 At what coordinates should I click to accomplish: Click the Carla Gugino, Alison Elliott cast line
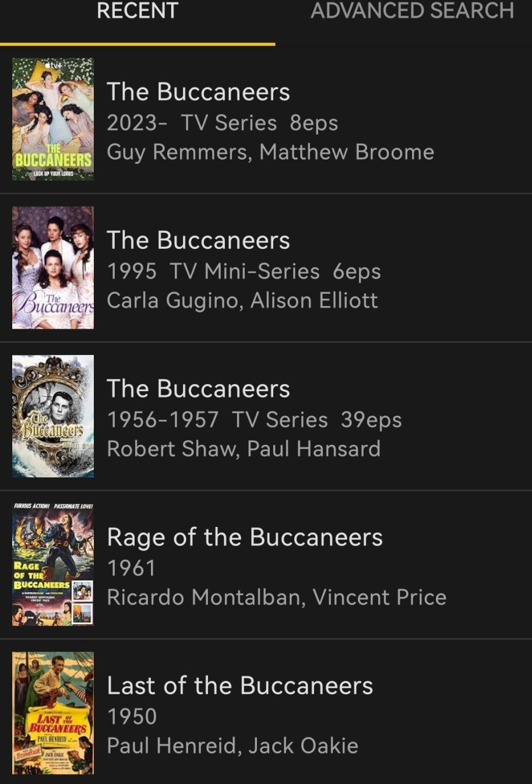pyautogui.click(x=242, y=301)
